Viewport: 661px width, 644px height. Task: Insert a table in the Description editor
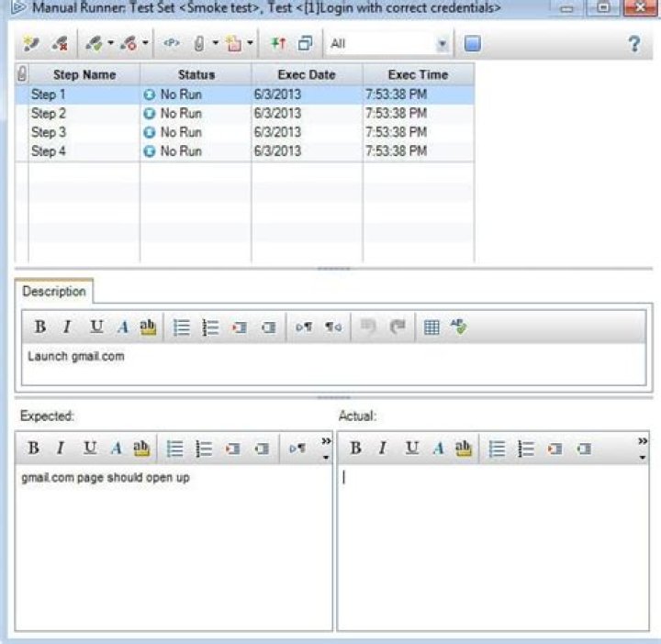(x=431, y=328)
